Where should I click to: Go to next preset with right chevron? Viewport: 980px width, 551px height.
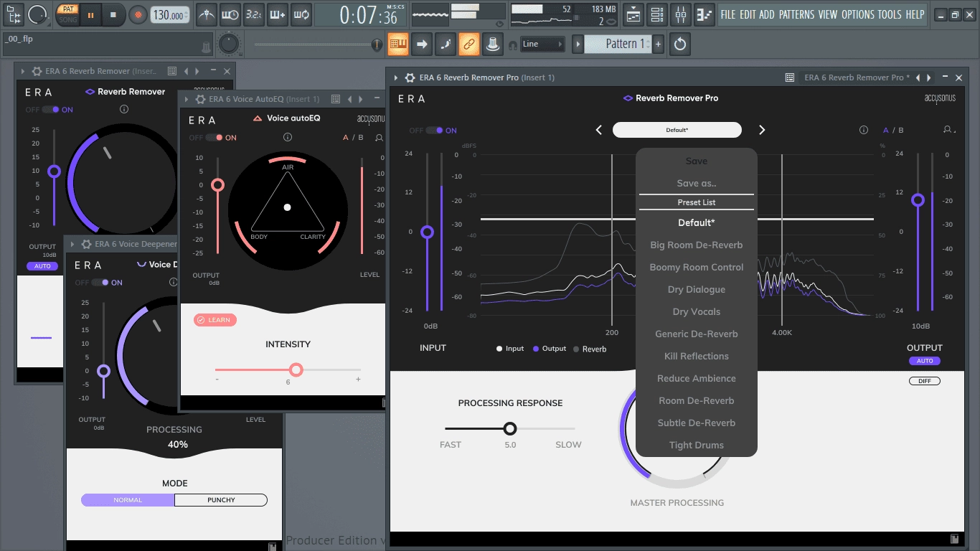pyautogui.click(x=762, y=130)
